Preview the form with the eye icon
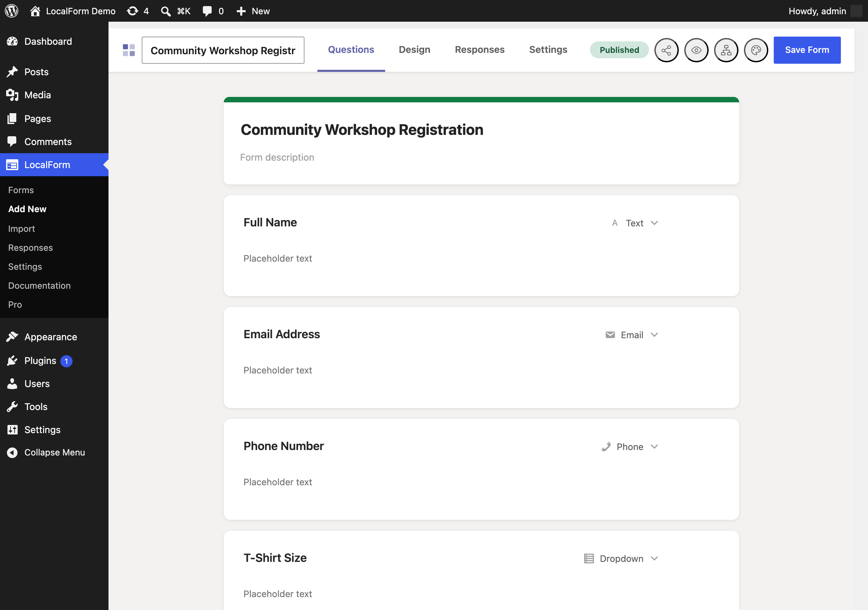Screen dimensions: 868x610 pyautogui.click(x=696, y=50)
